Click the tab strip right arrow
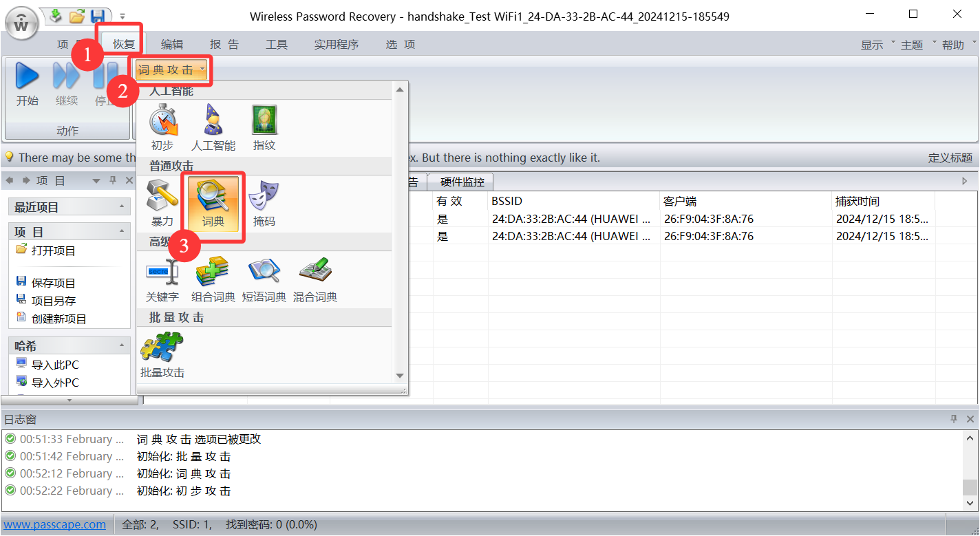The image size is (980, 536). (x=964, y=182)
